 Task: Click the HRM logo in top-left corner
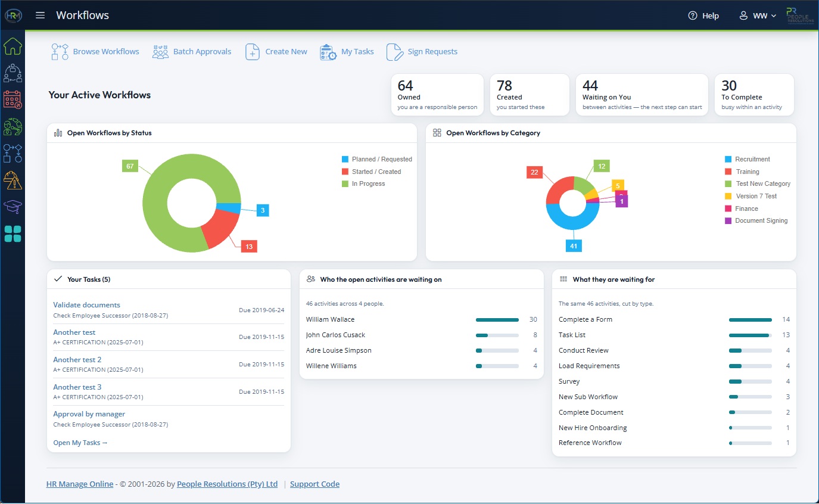(13, 15)
